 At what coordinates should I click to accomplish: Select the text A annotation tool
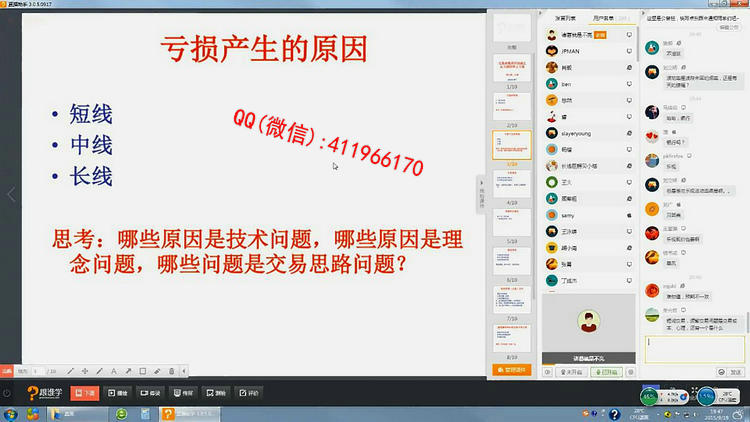click(114, 371)
